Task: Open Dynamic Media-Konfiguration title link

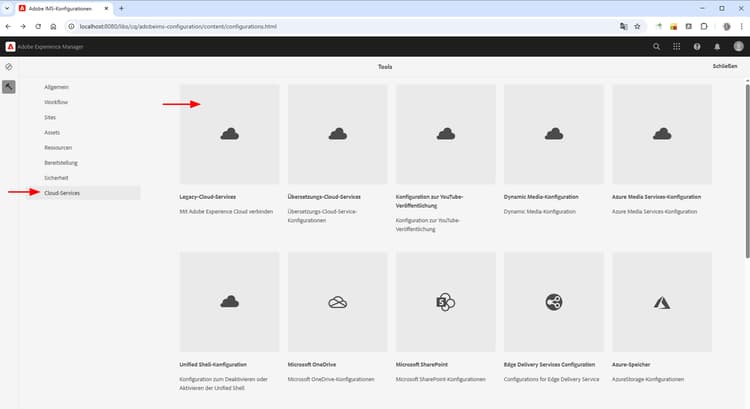Action: 541,197
